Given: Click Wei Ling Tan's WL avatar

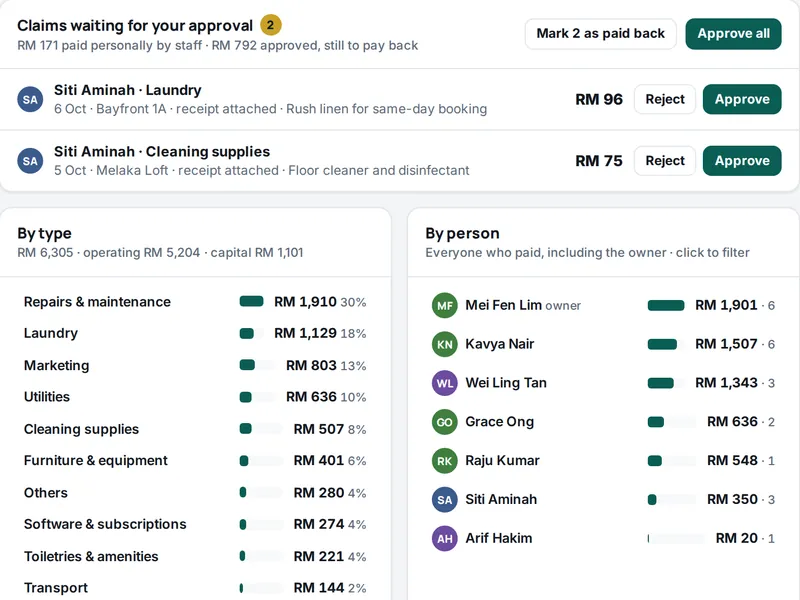Looking at the screenshot, I should point(444,383).
